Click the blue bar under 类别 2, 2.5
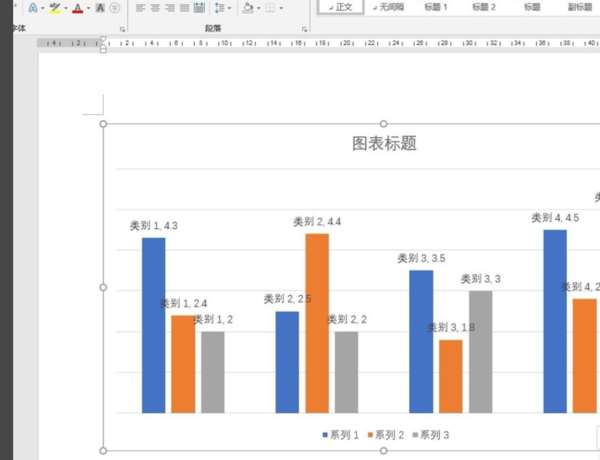The height and width of the screenshot is (460, 600). [x=287, y=362]
